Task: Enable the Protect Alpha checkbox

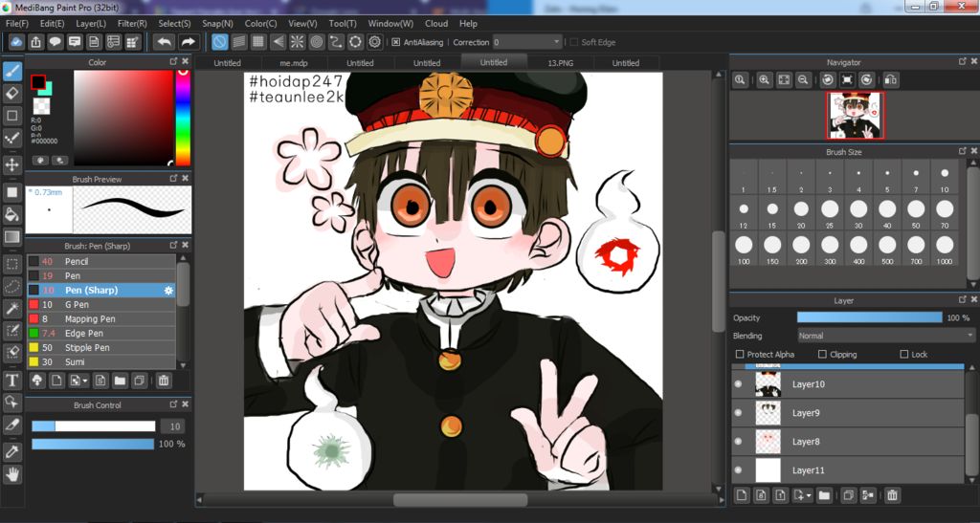Action: 740,354
